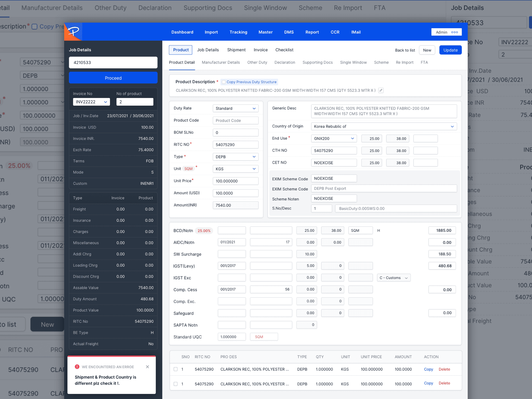Open Admin menu dots icon
The height and width of the screenshot is (399, 532).
click(455, 32)
